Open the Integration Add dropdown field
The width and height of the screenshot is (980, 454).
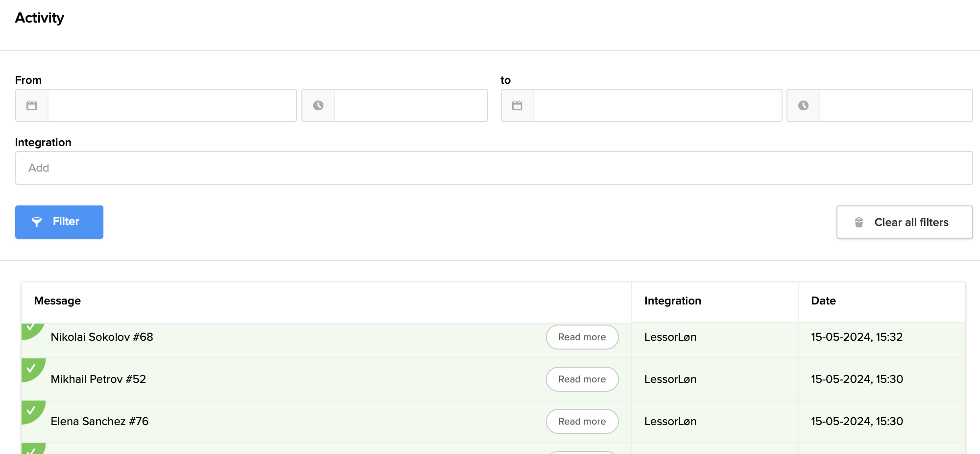[x=493, y=168]
